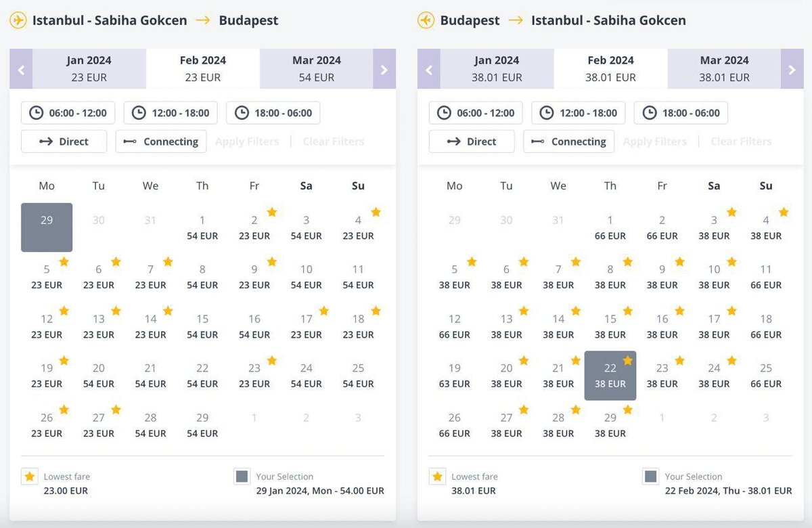Click the plane icon beside Budapest heading
Screen dimensions: 812x528
426,20
